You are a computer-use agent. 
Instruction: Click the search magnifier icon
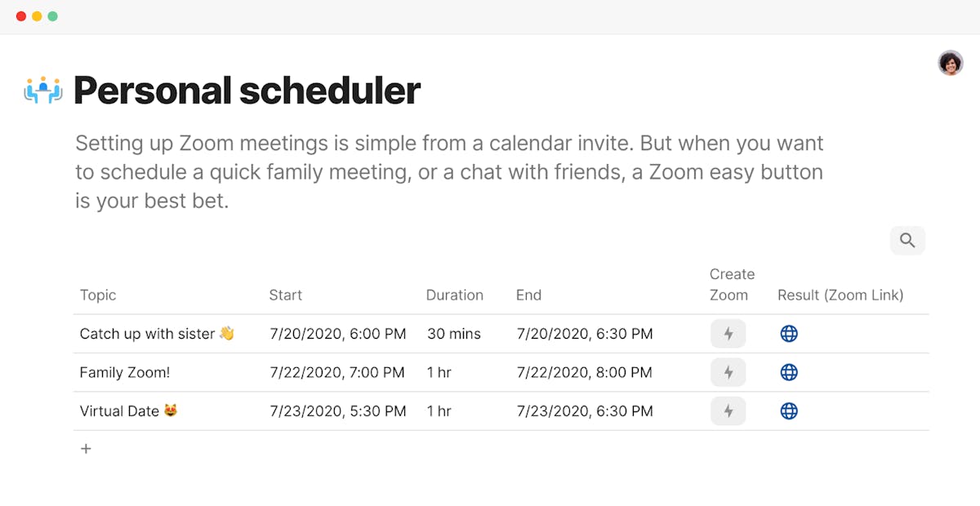click(907, 241)
